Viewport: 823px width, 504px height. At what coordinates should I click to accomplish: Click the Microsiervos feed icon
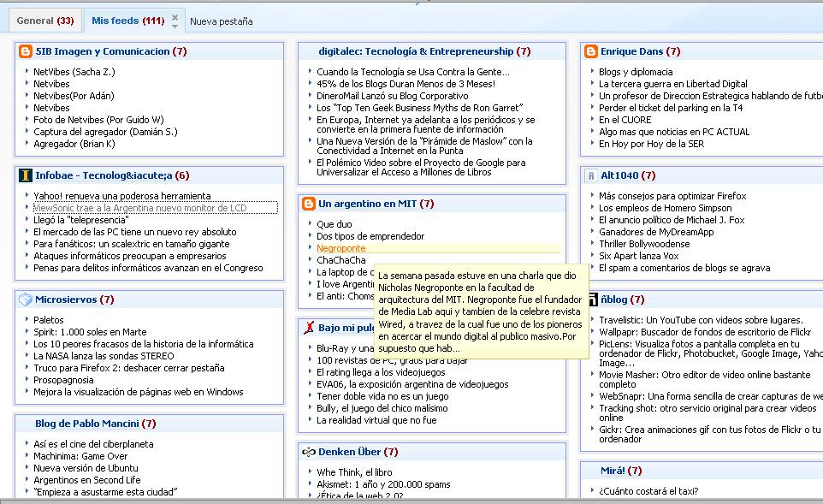click(25, 299)
